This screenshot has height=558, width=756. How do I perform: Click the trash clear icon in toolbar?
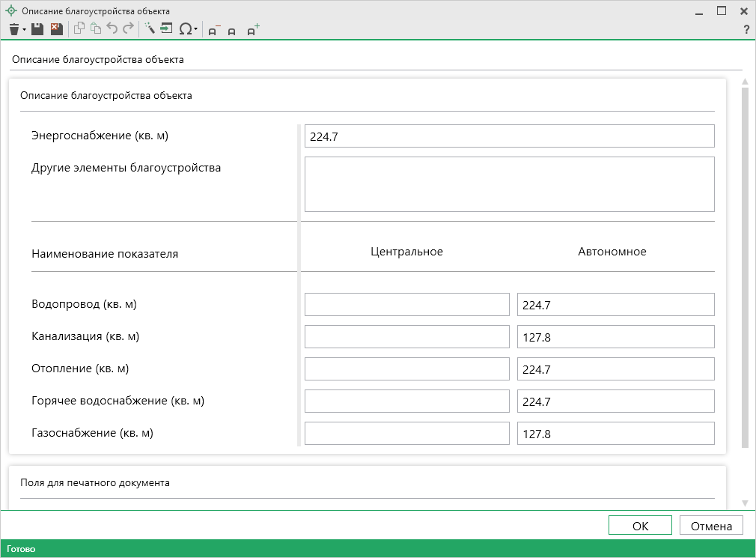point(14,29)
